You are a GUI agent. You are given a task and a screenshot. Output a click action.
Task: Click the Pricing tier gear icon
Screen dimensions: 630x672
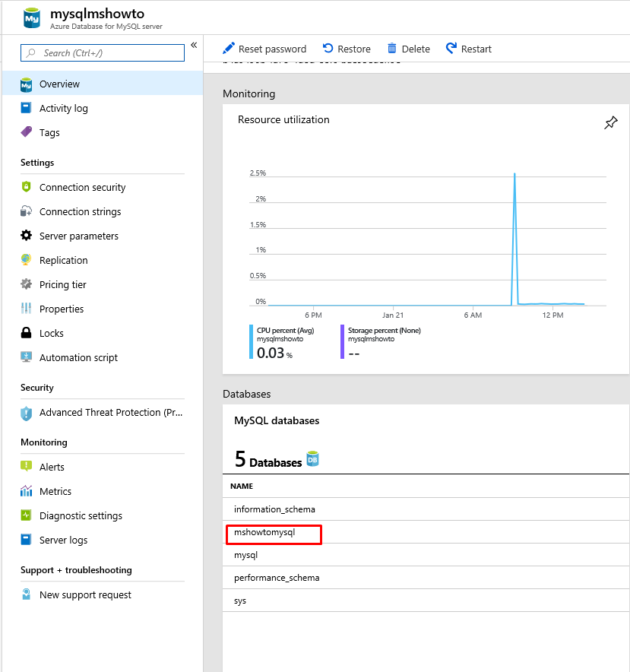coord(26,284)
